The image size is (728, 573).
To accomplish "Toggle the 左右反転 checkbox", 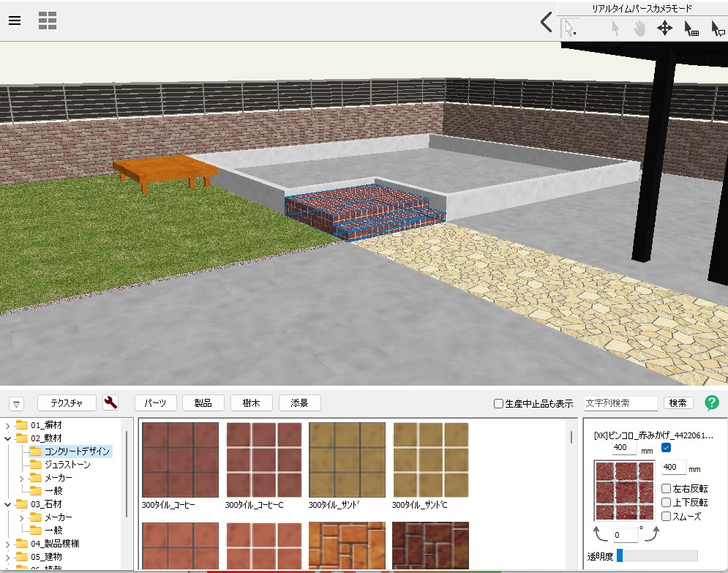I will click(666, 488).
